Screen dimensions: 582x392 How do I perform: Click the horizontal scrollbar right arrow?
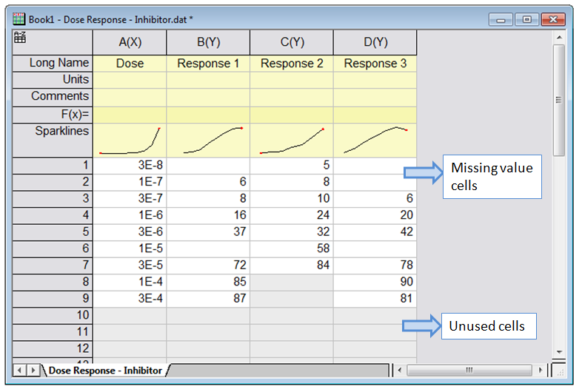pos(541,369)
